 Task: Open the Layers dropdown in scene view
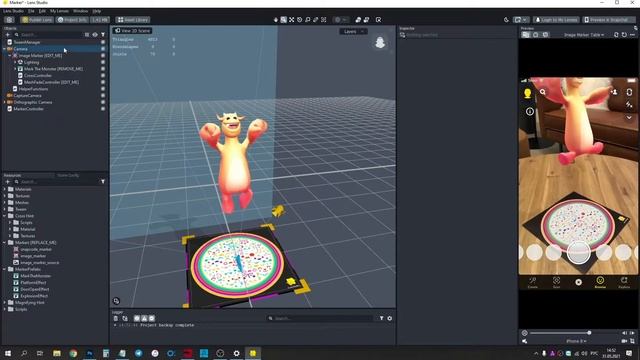click(353, 31)
